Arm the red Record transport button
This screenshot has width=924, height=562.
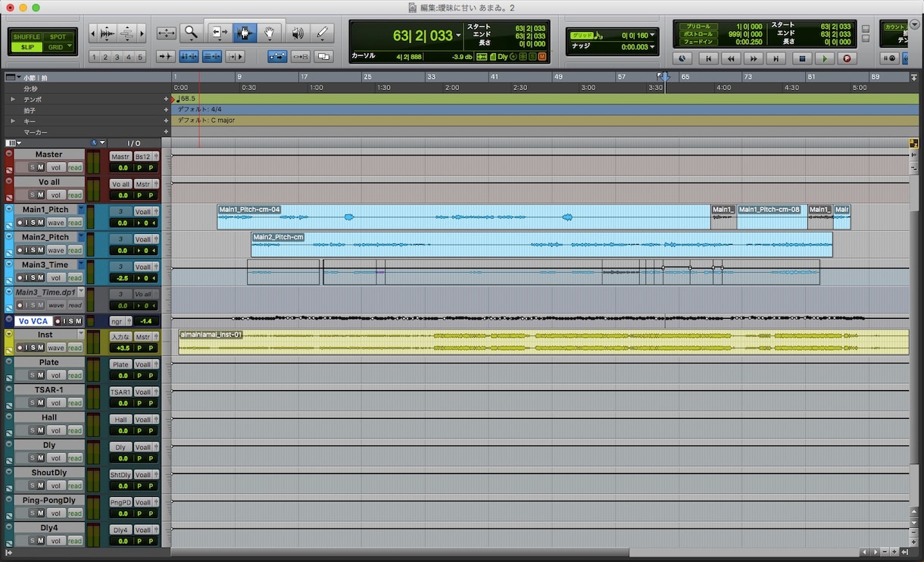tap(847, 58)
